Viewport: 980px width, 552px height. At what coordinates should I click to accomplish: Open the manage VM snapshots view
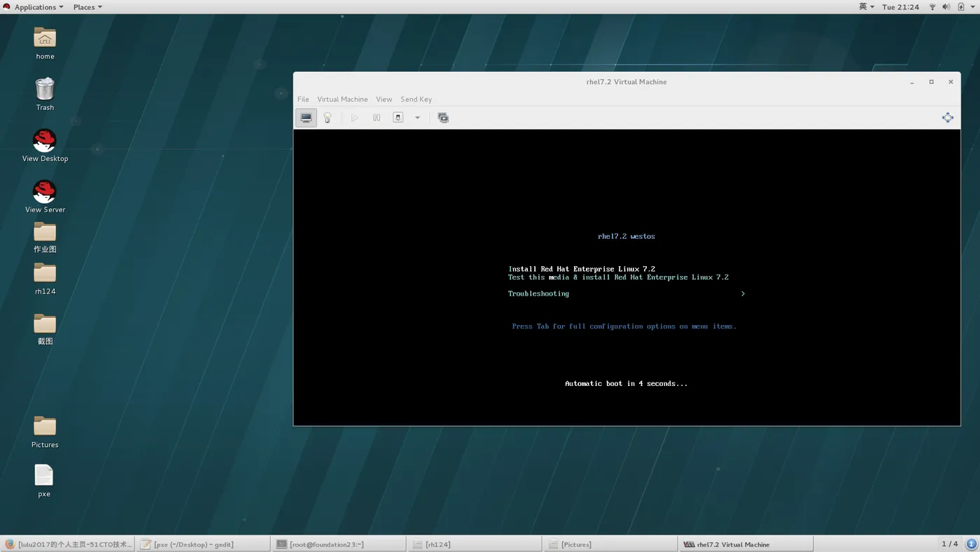tap(443, 118)
